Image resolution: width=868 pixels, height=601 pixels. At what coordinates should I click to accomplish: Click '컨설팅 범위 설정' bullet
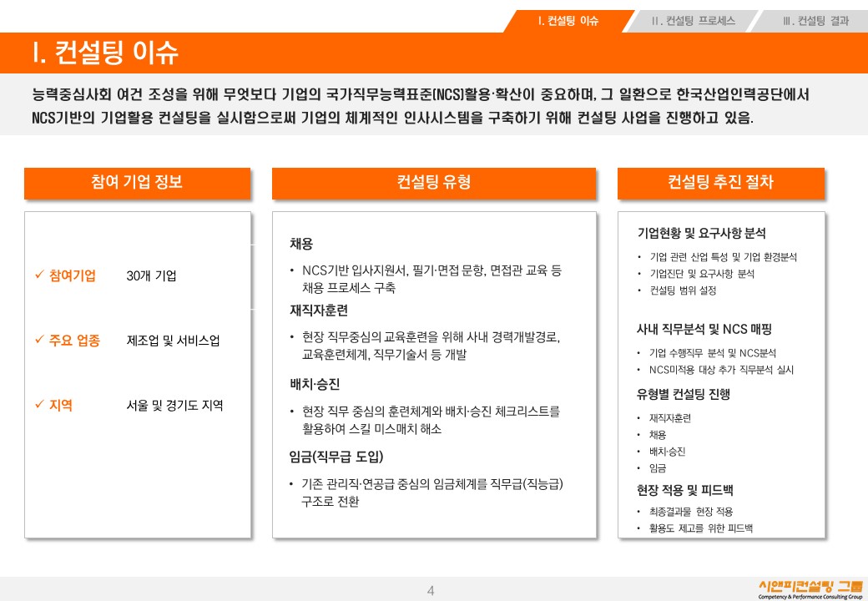683,290
